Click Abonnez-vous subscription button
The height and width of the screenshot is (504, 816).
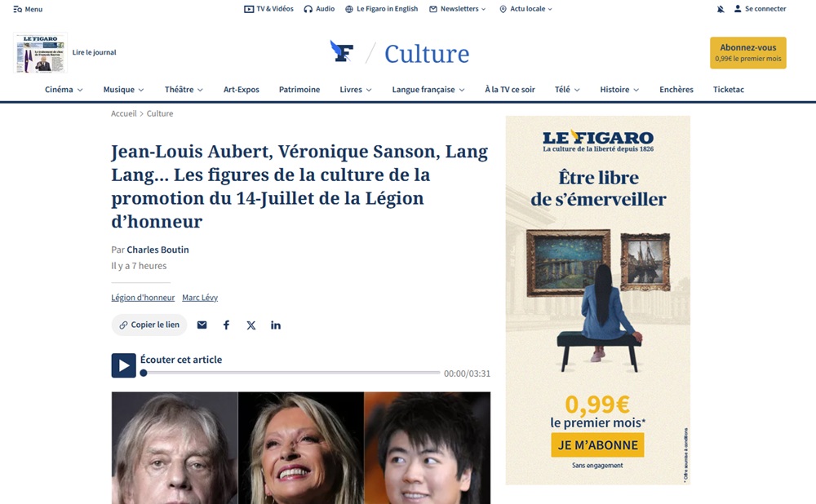pyautogui.click(x=747, y=52)
